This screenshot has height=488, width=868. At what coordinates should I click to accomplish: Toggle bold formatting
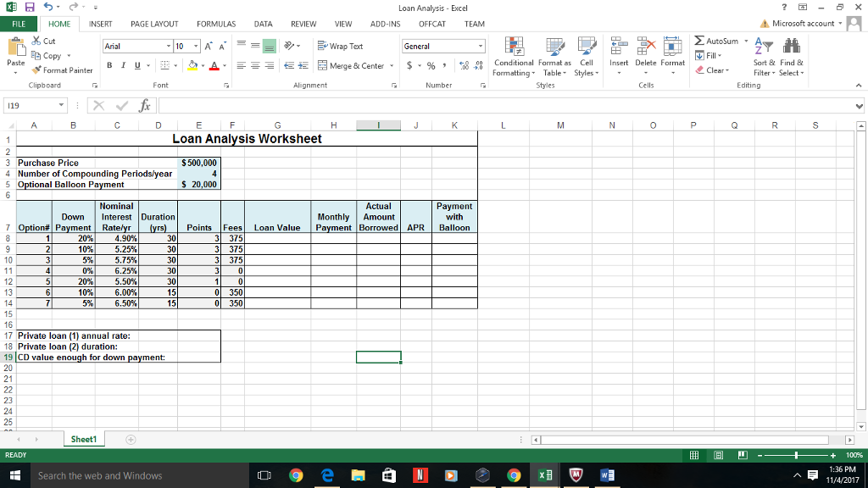[x=108, y=64]
